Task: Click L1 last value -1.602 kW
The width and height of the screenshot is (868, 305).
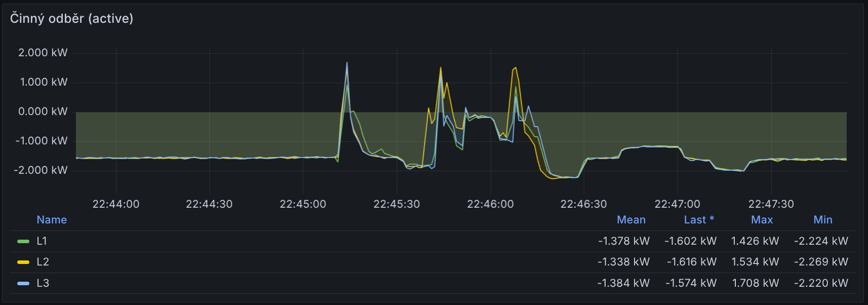Action: (x=691, y=241)
